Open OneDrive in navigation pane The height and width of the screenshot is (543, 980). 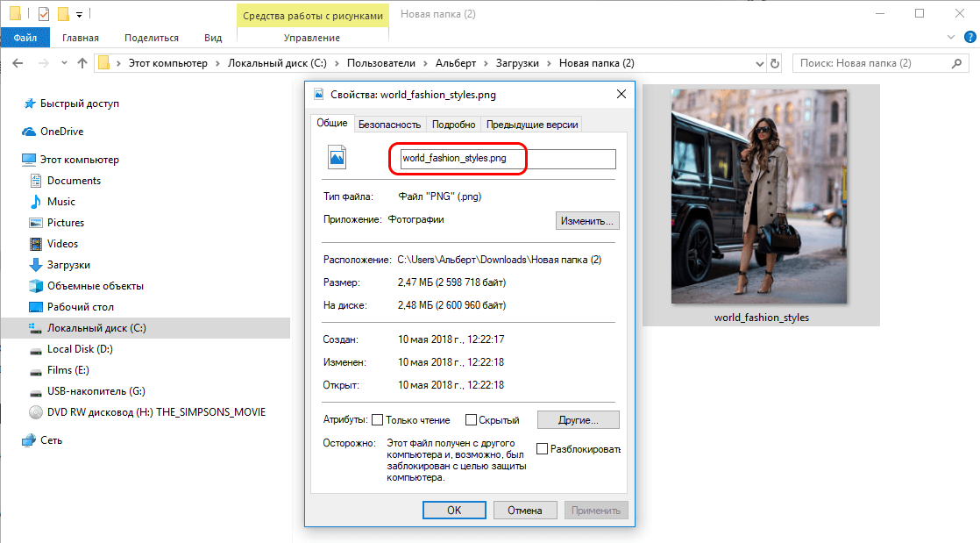62,132
